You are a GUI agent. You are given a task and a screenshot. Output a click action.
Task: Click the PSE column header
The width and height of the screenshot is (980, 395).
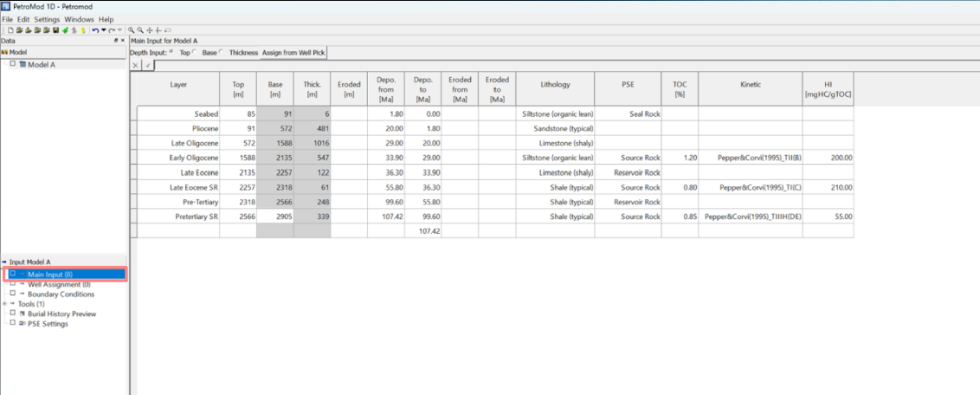(629, 88)
